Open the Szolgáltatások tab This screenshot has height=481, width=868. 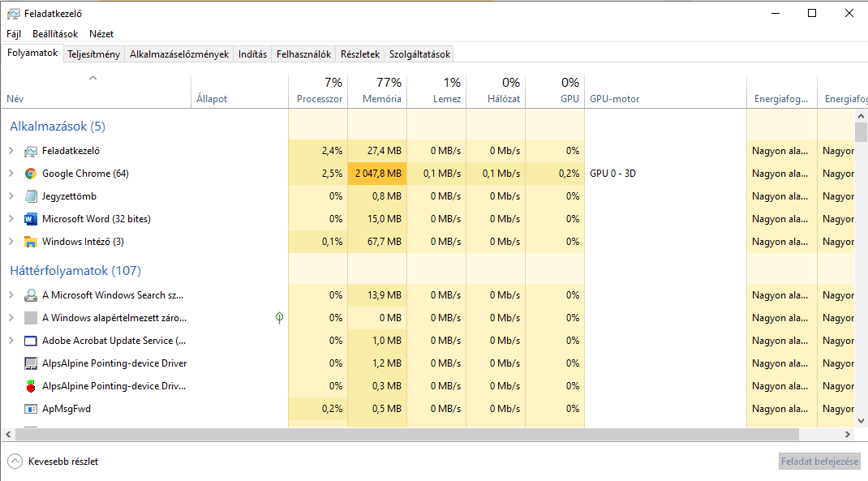[419, 54]
